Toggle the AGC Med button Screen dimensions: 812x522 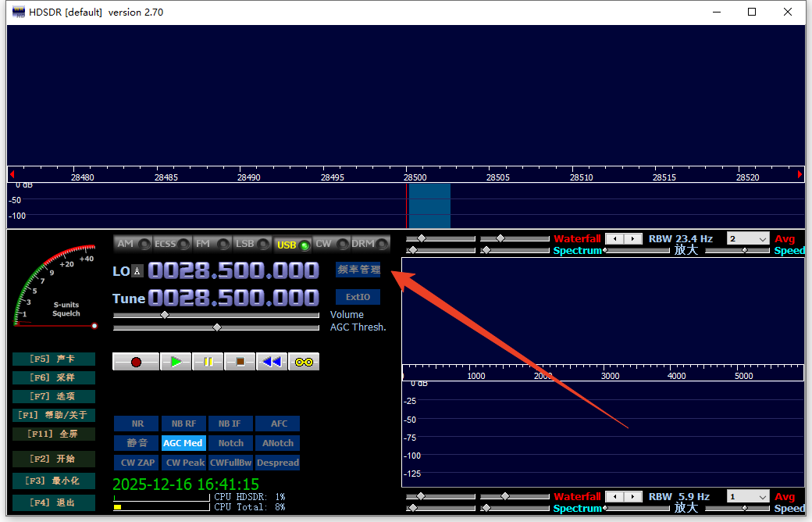183,443
